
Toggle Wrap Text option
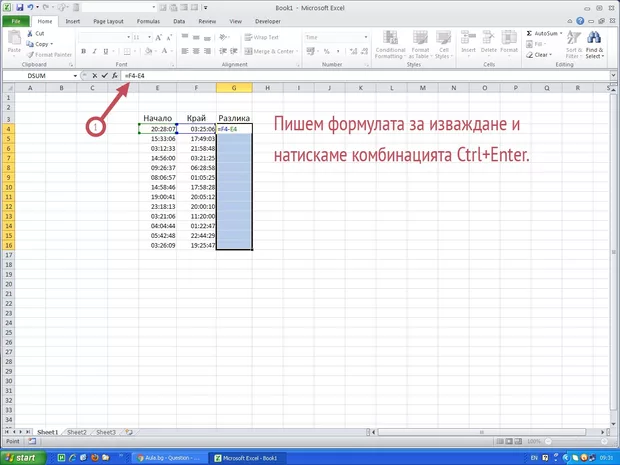coord(262,37)
